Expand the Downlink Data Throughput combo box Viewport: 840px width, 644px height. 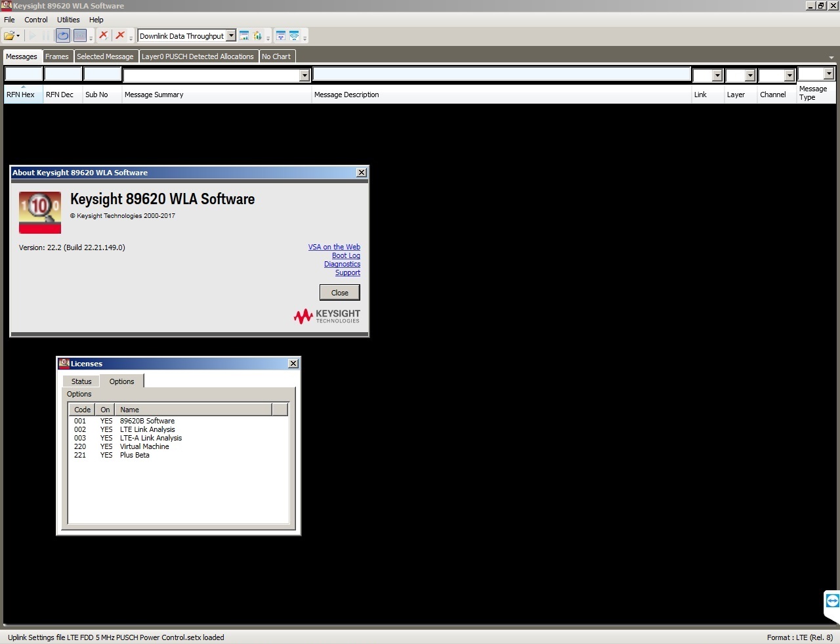click(x=231, y=36)
